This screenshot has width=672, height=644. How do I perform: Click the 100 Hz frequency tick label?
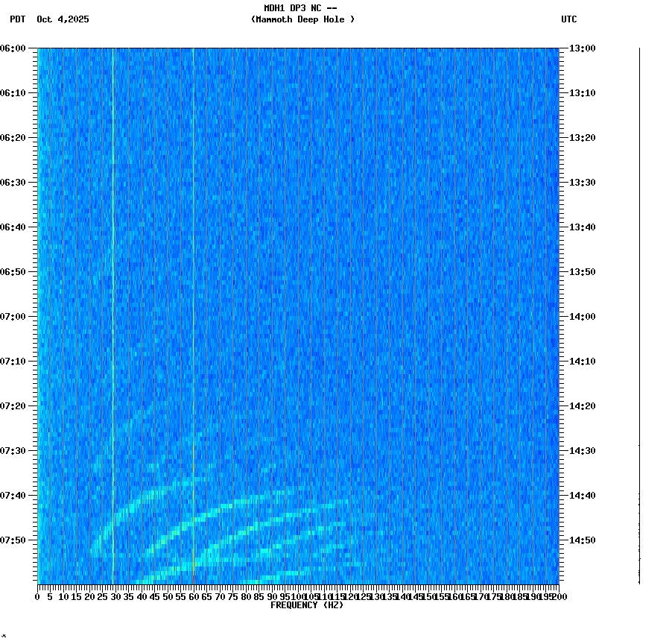click(296, 596)
